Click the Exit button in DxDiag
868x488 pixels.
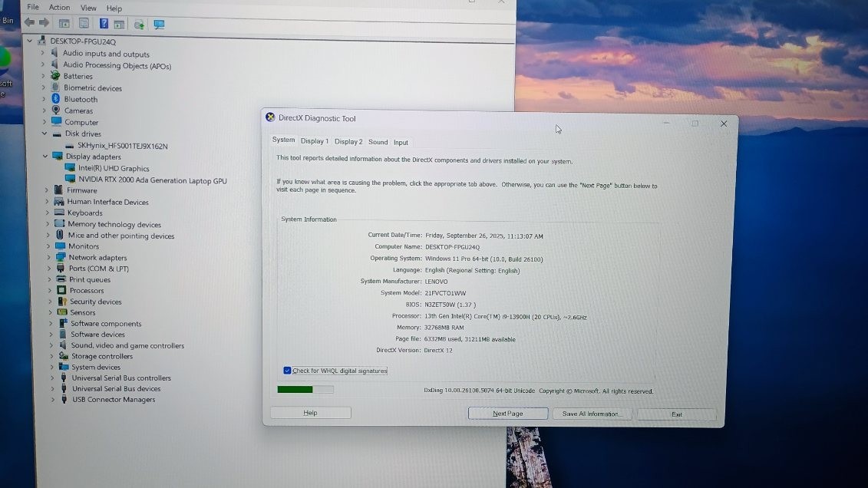[676, 414]
